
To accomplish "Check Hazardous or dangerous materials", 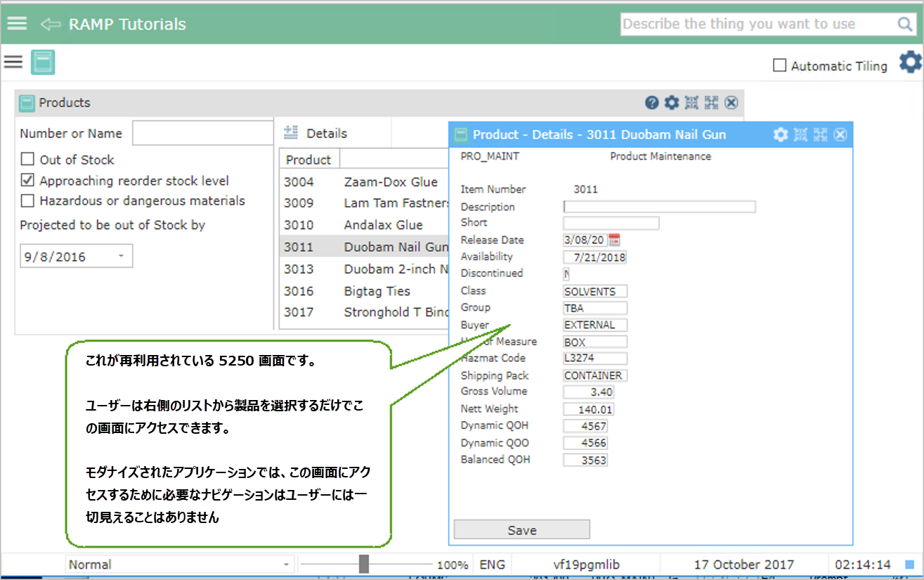I will coord(27,201).
